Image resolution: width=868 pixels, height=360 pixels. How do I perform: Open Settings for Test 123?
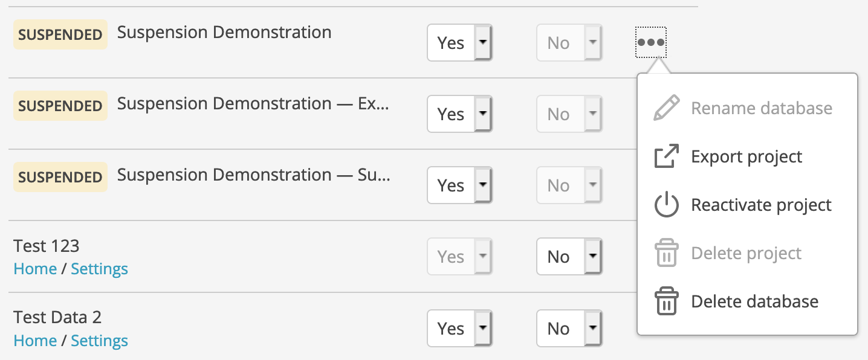click(99, 268)
